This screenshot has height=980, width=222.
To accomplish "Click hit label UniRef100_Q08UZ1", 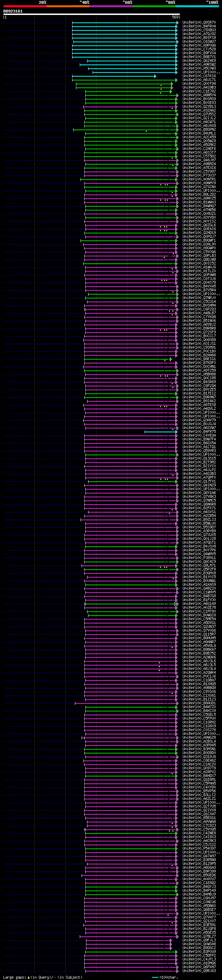I will click(x=199, y=214).
